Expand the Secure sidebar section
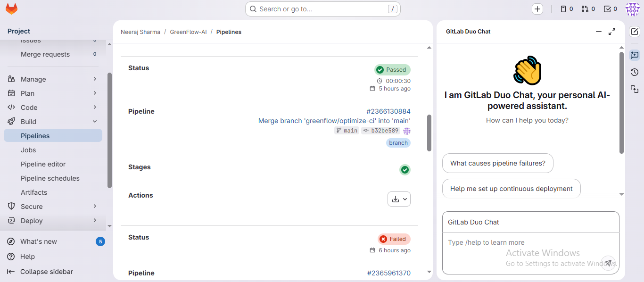 (x=95, y=207)
